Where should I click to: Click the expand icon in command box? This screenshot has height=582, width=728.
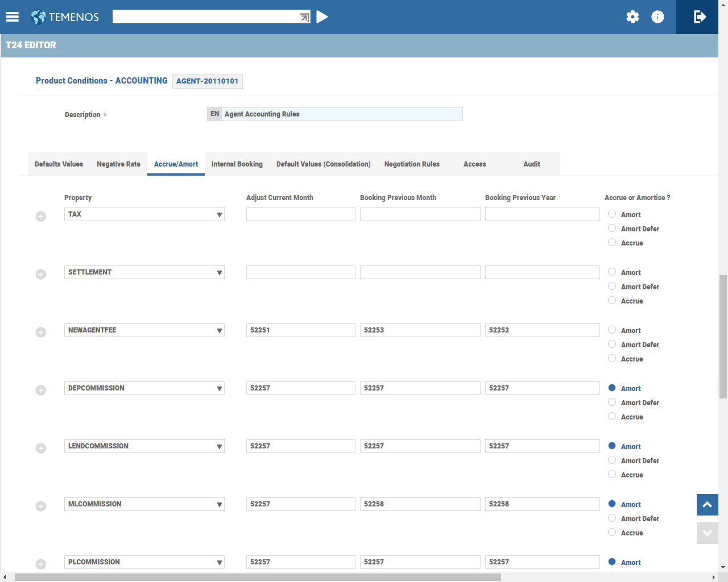point(305,18)
